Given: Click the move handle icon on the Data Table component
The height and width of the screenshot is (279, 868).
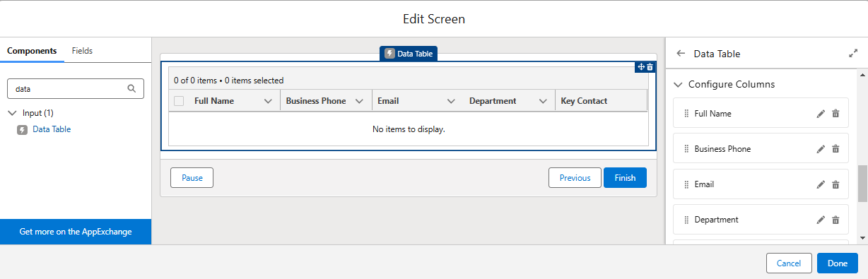Looking at the screenshot, I should click(641, 67).
